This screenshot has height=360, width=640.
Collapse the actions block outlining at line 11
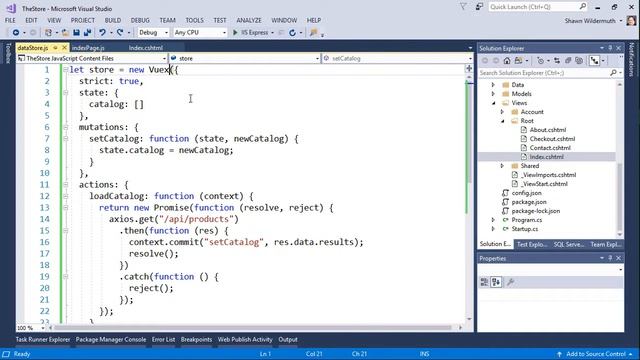[x=66, y=185]
